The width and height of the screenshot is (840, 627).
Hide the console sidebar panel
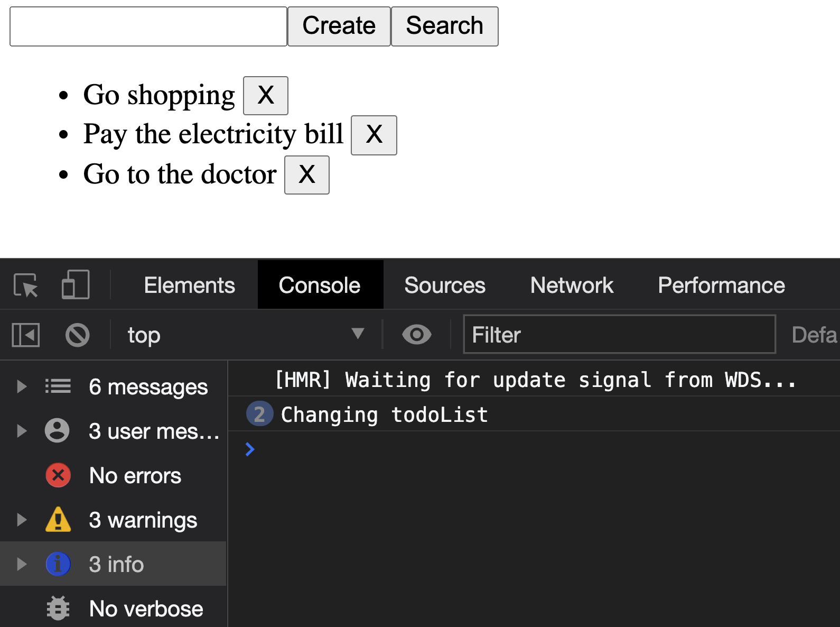[x=26, y=335]
